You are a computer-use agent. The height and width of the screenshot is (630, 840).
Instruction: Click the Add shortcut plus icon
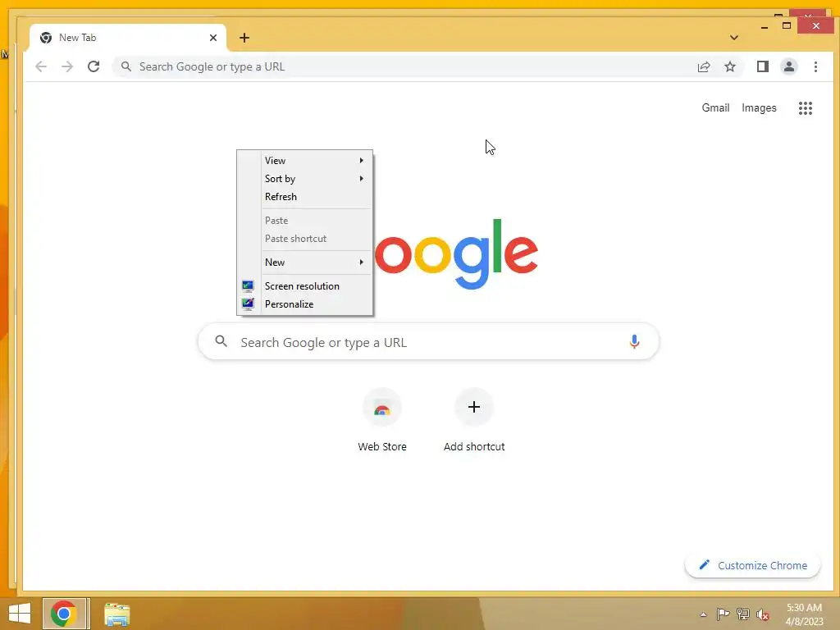pyautogui.click(x=474, y=407)
